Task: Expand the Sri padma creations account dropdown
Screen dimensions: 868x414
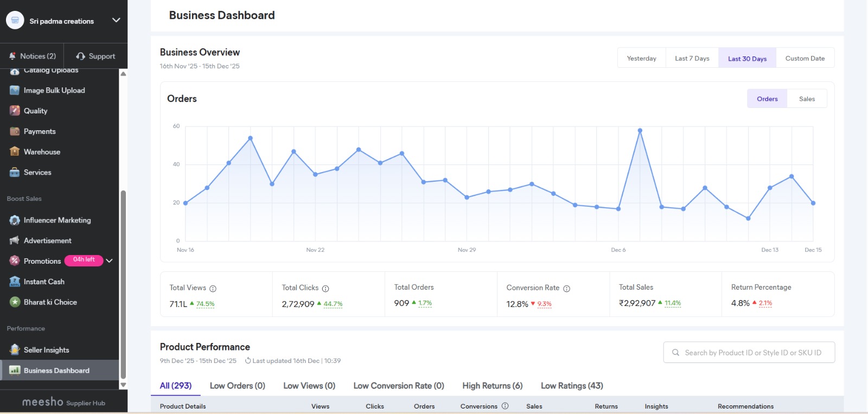Action: pos(116,21)
